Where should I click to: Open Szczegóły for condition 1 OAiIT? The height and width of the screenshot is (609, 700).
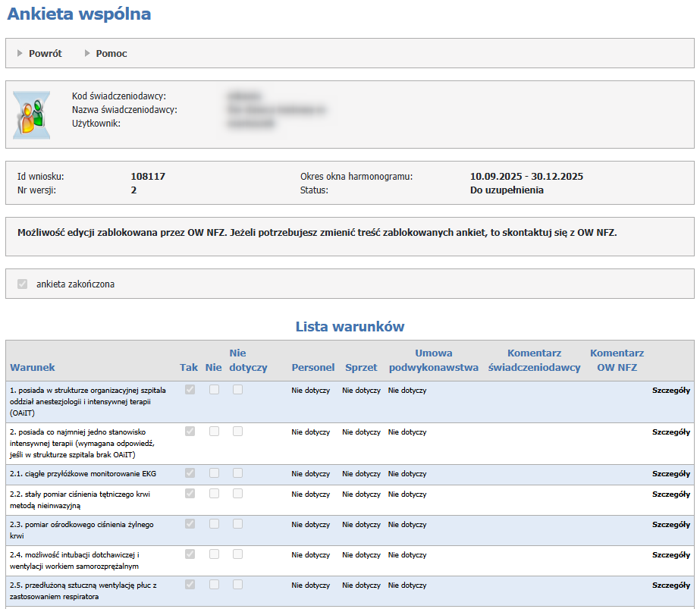click(x=671, y=391)
